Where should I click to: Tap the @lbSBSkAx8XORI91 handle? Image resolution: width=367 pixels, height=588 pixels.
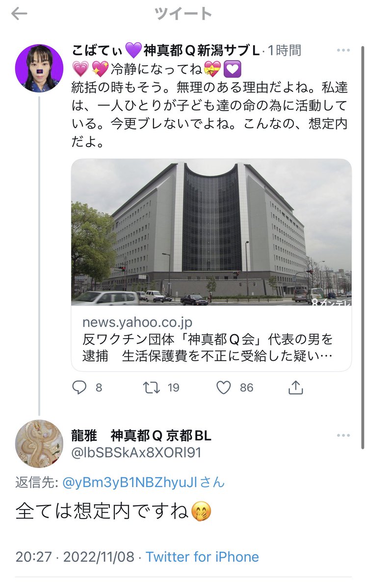(x=136, y=452)
